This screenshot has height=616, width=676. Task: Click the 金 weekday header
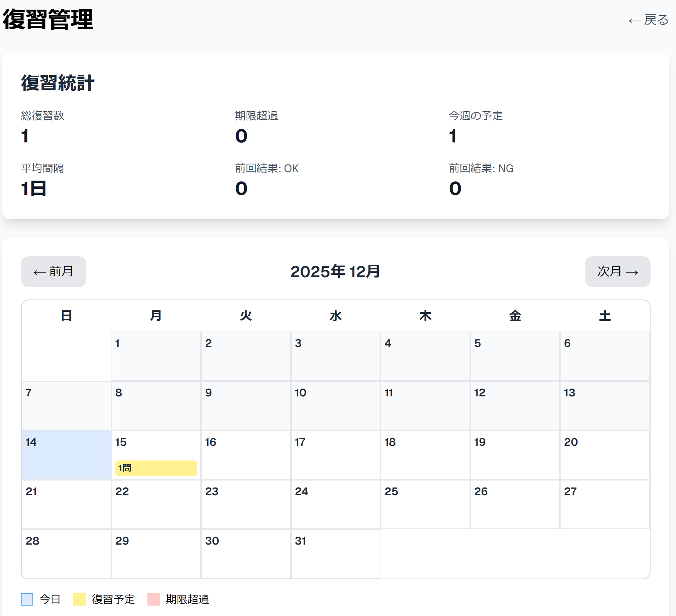click(515, 316)
